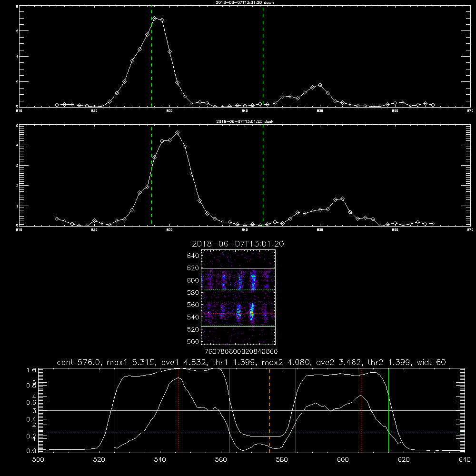Click the x-axis label 560 on bottom plot
Screen dimensions: 476x476
point(221,460)
